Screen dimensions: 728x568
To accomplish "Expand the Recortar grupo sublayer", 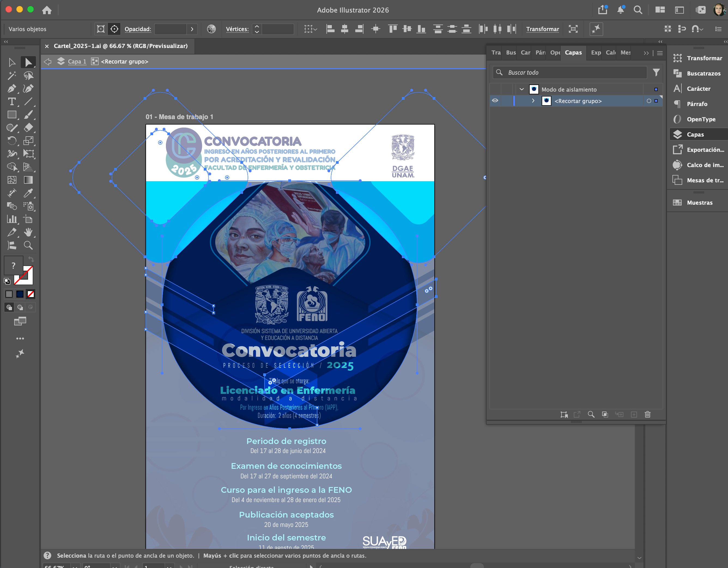I will tap(533, 101).
